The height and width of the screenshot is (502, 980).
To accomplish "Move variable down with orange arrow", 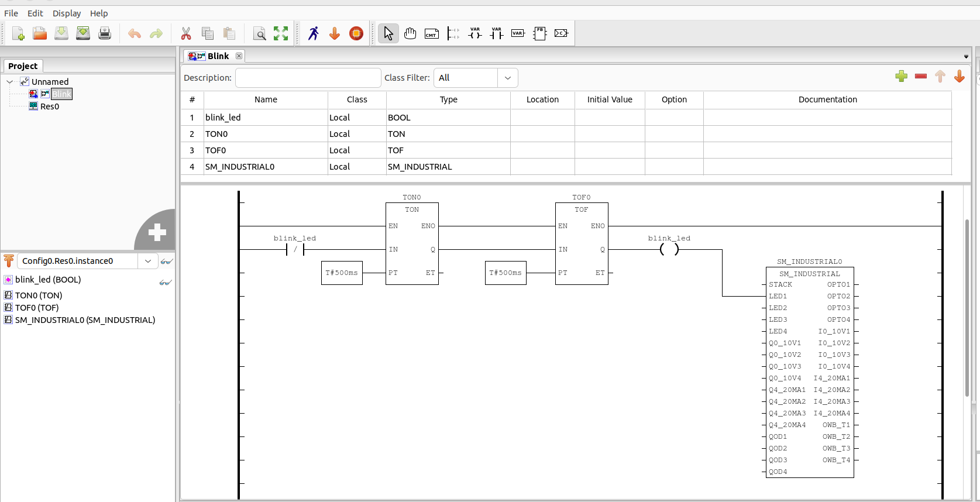I will pos(960,76).
